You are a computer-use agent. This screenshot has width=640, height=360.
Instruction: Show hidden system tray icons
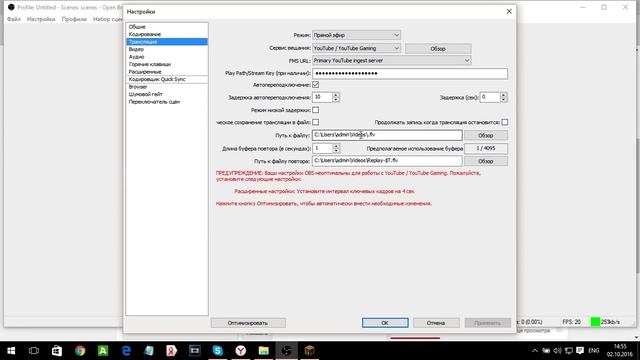click(535, 351)
